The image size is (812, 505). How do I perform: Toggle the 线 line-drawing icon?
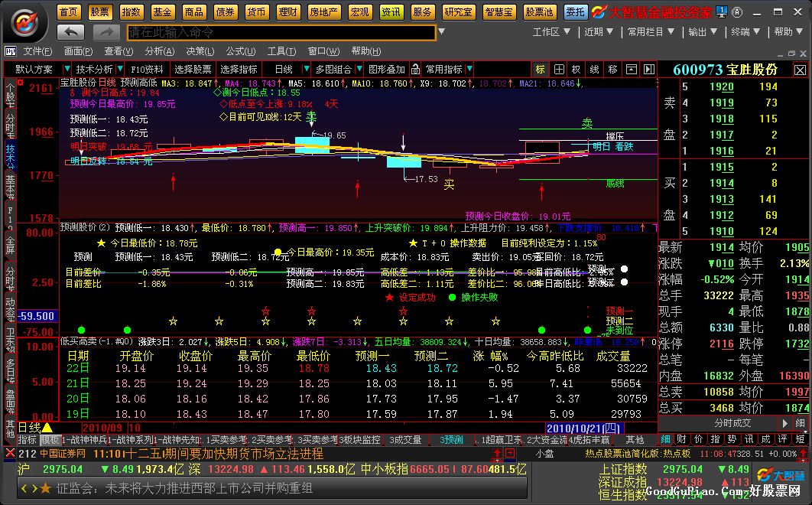(595, 70)
